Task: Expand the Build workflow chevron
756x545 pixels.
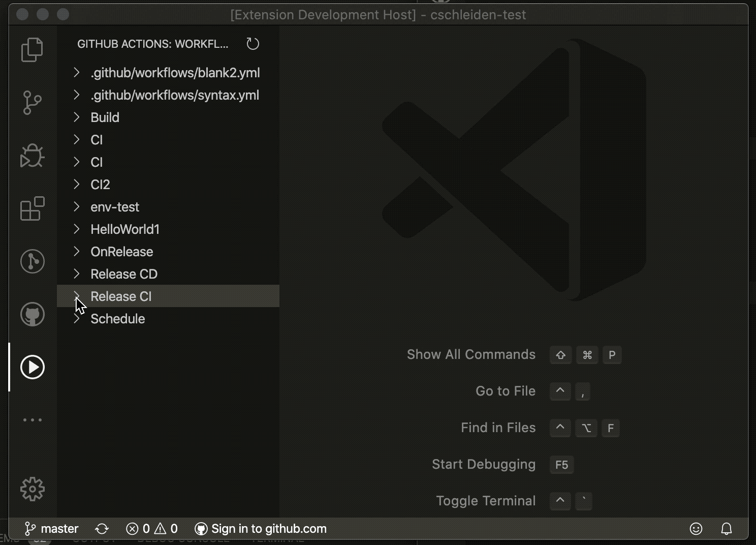Action: (x=77, y=117)
